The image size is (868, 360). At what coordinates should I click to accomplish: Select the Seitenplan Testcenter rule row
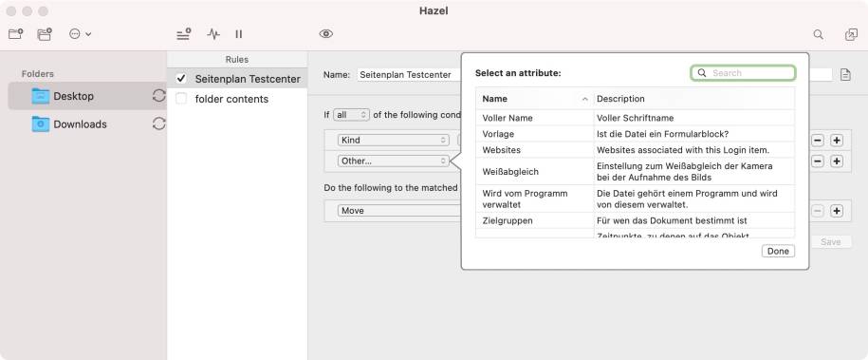click(237, 79)
